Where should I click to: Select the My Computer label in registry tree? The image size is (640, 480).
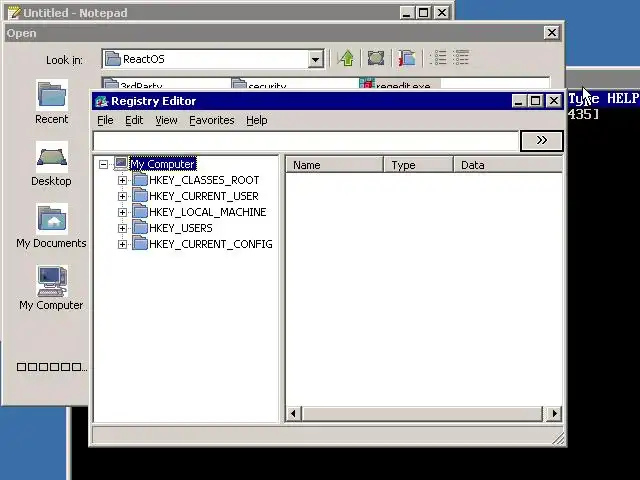163,164
